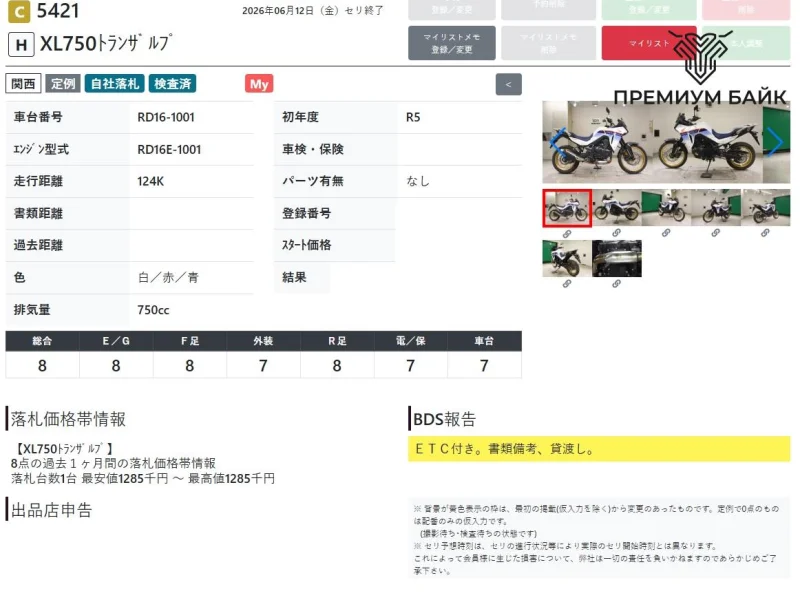Select the fourth thumbnail in the top row

[715, 208]
